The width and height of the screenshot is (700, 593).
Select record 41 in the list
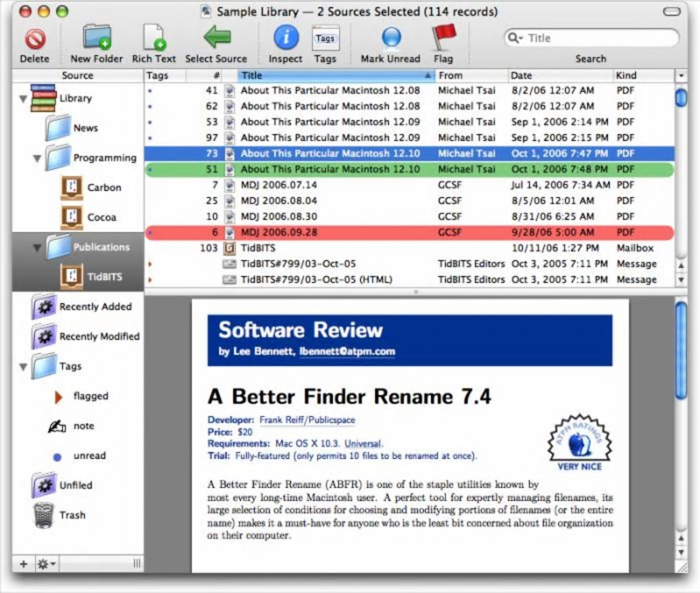[x=410, y=91]
